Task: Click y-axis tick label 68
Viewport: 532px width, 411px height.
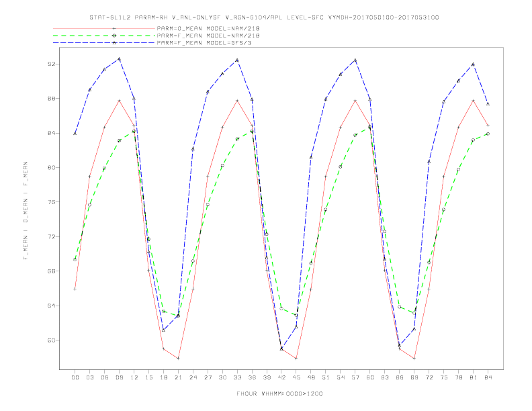Action: coord(52,271)
